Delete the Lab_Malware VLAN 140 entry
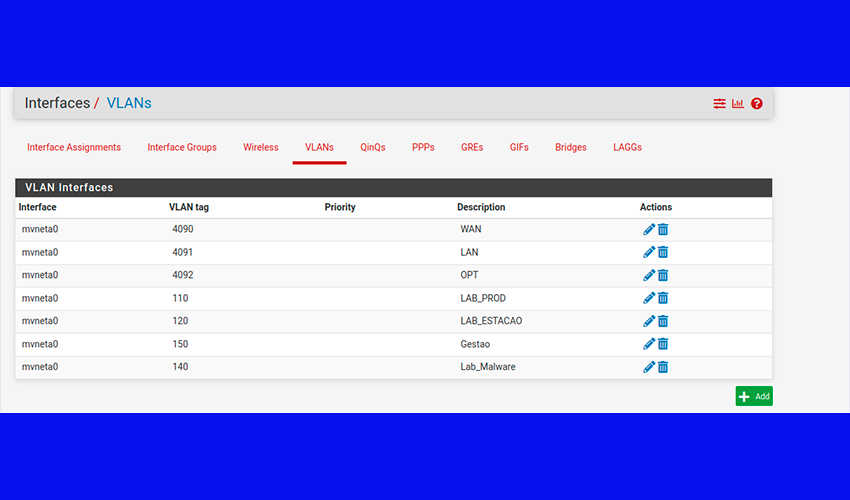Image resolution: width=850 pixels, height=500 pixels. click(663, 367)
